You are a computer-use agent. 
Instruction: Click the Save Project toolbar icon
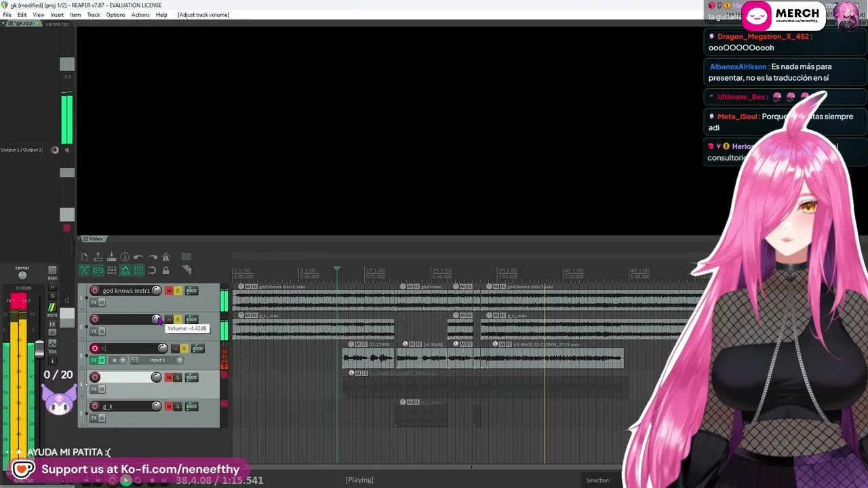(x=111, y=257)
